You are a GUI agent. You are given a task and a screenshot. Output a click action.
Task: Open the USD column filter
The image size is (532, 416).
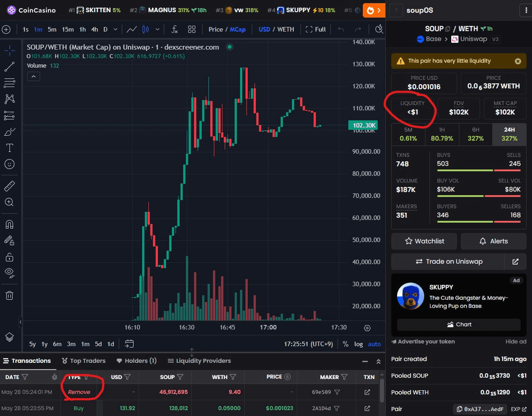pyautogui.click(x=127, y=377)
